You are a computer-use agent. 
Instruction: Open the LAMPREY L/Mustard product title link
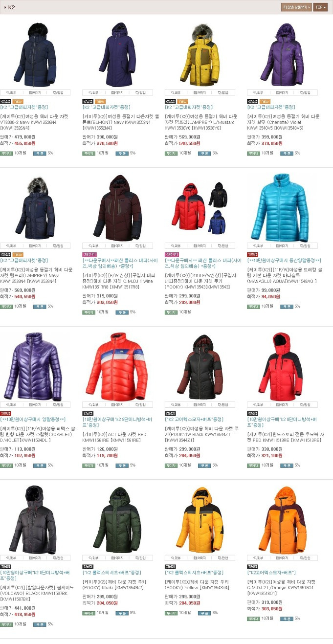[x=201, y=122]
